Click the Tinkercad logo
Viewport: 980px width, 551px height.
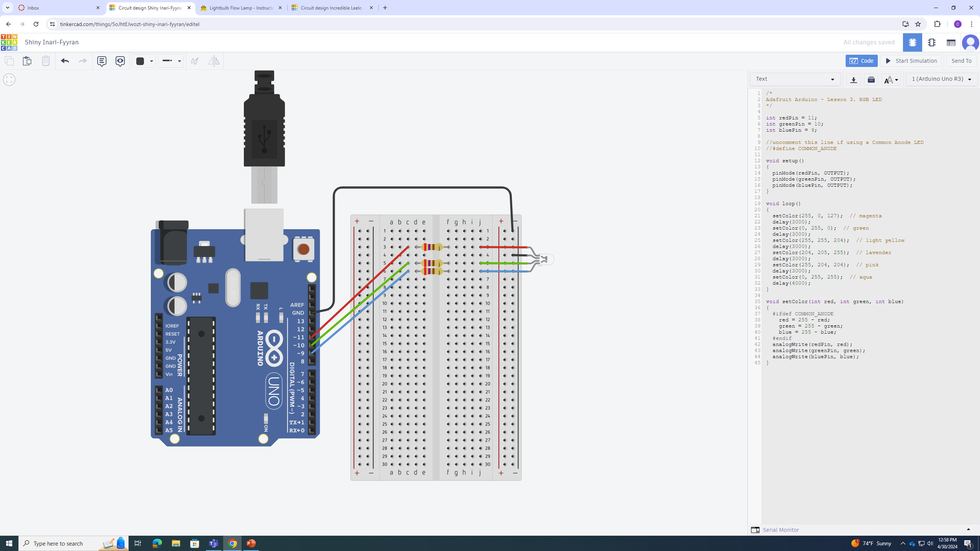click(x=9, y=42)
